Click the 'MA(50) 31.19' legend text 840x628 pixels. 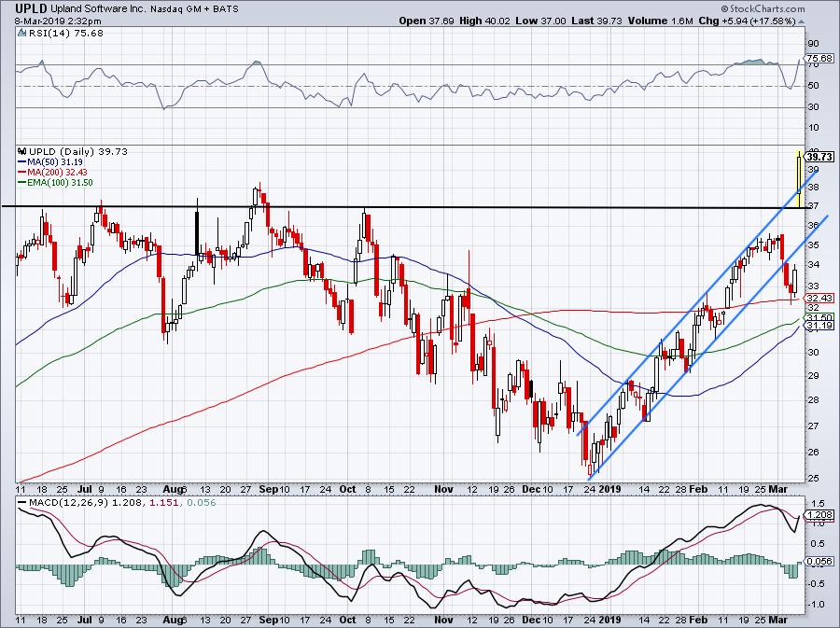pyautogui.click(x=55, y=162)
